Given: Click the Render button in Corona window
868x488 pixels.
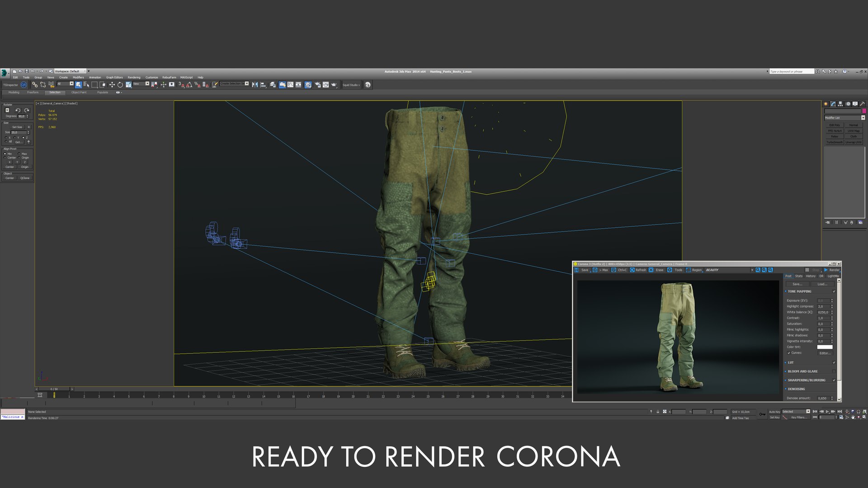Looking at the screenshot, I should [832, 270].
